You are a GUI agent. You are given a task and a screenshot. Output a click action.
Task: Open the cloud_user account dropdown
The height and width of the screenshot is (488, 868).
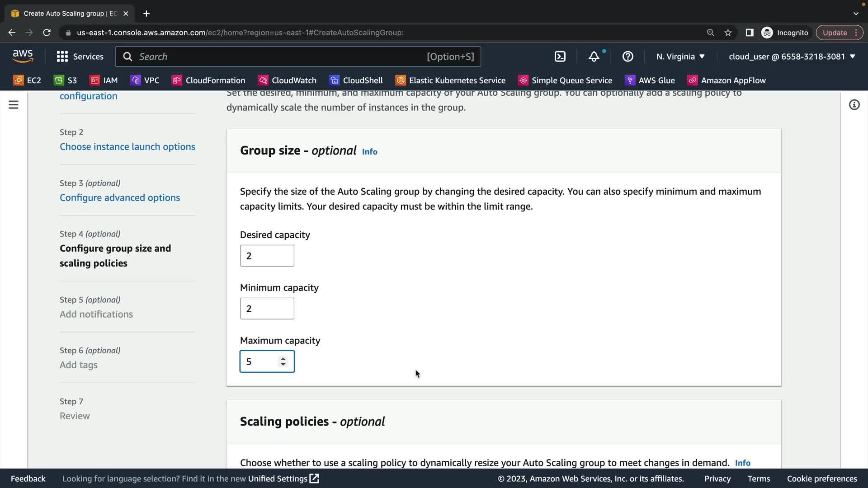point(792,56)
